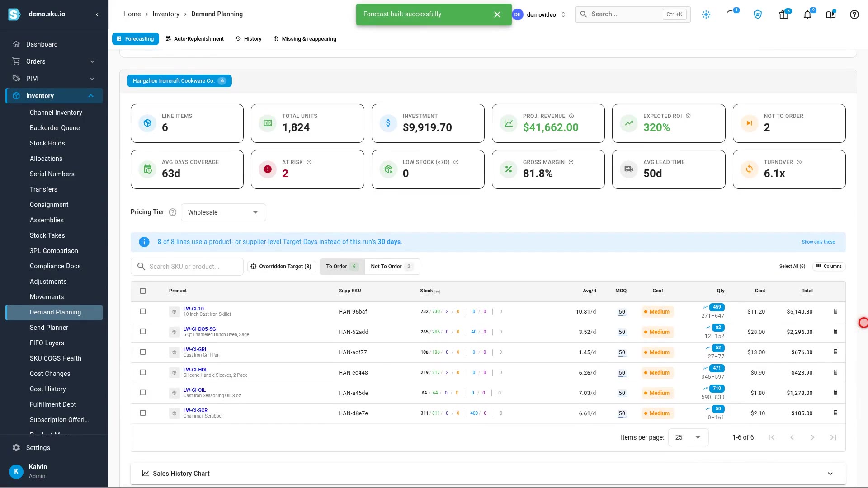The width and height of the screenshot is (868, 488).
Task: Expand the Orders sidebar menu
Action: click(x=54, y=61)
